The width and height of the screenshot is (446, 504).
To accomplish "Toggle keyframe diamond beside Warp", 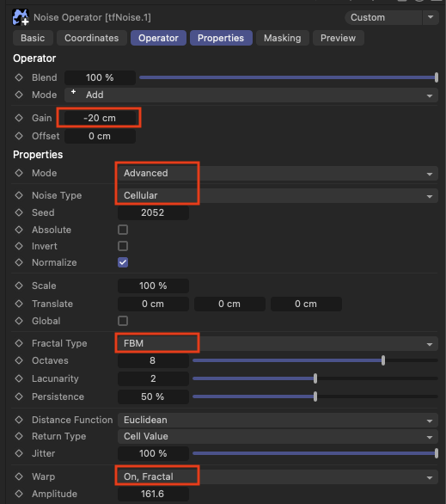I will (x=19, y=476).
